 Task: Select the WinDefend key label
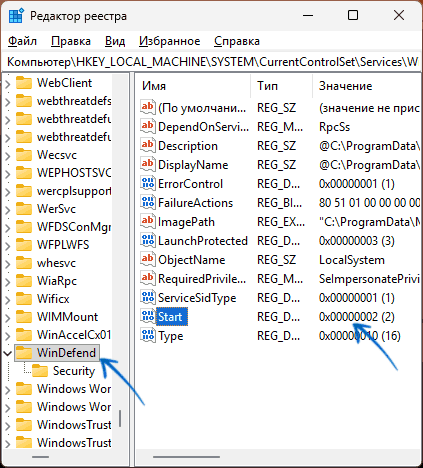tap(66, 353)
